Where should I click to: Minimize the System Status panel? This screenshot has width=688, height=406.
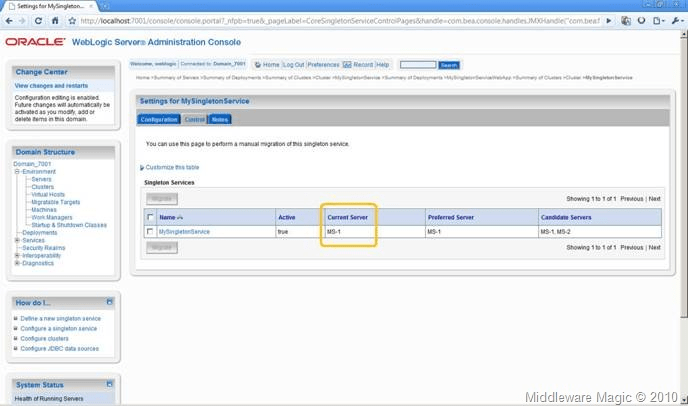109,384
